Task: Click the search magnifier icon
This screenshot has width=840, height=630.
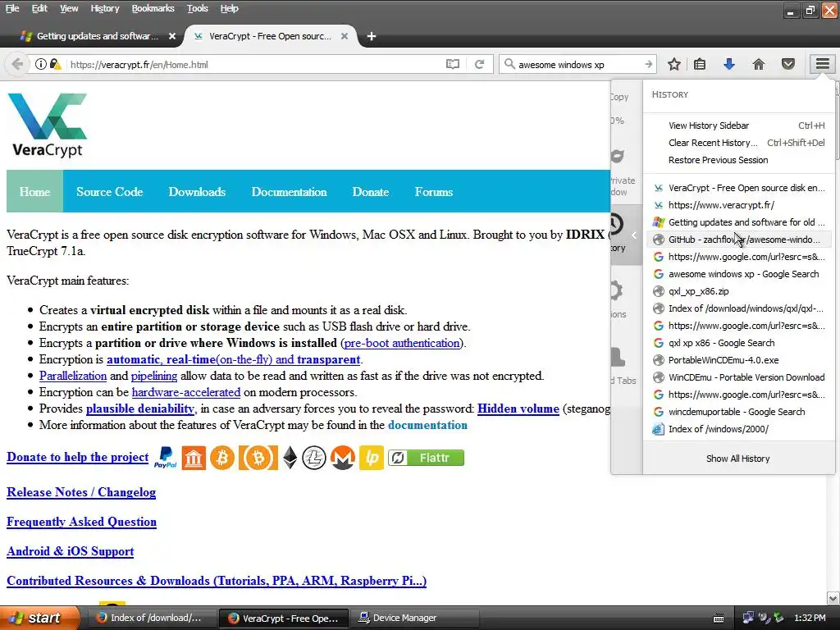Action: [x=509, y=64]
